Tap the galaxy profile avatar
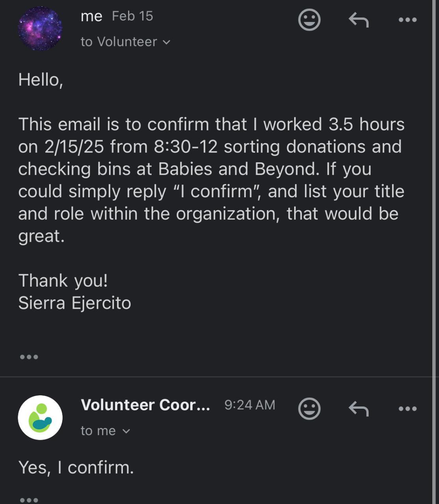The width and height of the screenshot is (439, 504). coord(40,28)
